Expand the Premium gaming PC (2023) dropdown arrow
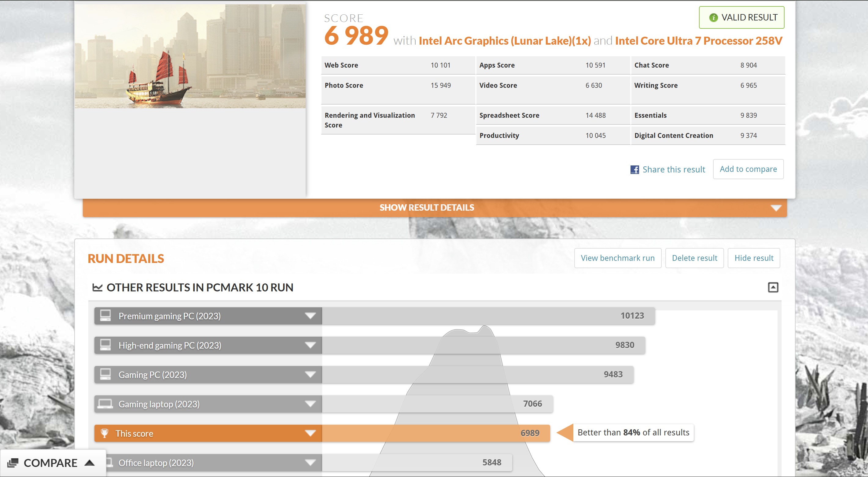 pos(310,316)
